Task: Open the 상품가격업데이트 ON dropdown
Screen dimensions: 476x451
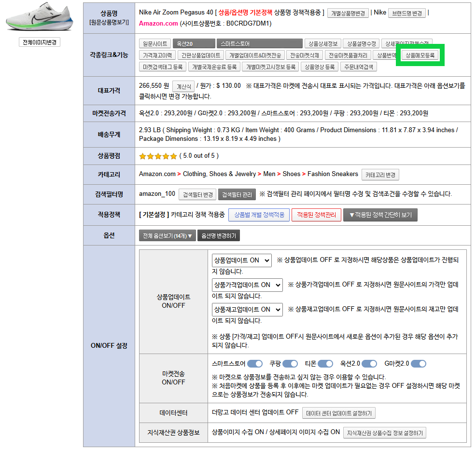Action: coord(247,285)
